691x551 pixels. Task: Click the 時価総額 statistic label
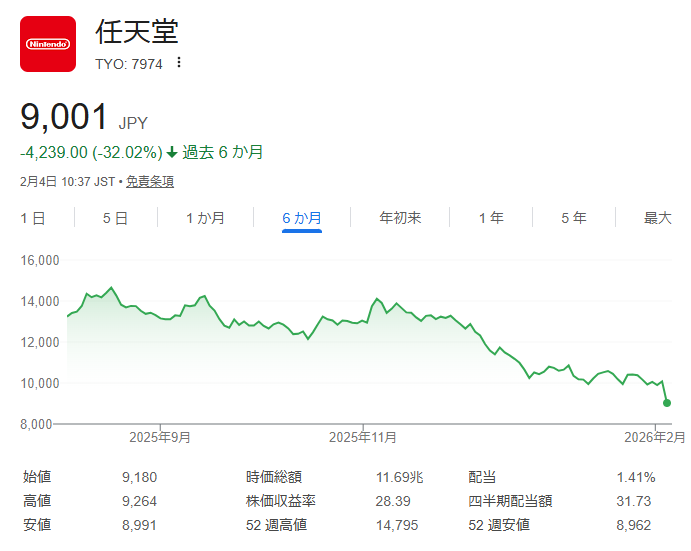(274, 477)
